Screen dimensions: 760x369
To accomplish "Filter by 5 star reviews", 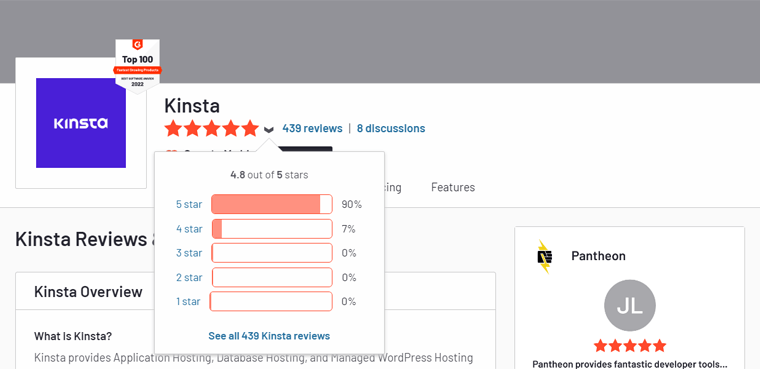I will click(x=189, y=205).
